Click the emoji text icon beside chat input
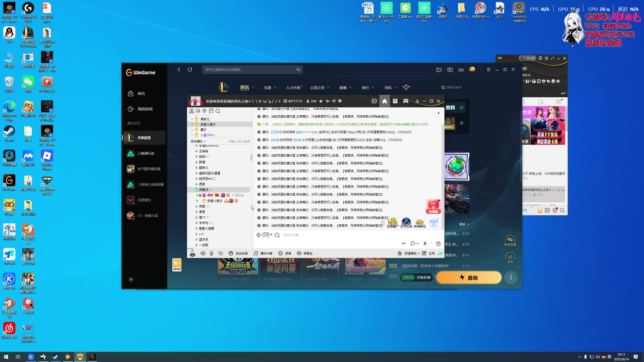 [277, 235]
